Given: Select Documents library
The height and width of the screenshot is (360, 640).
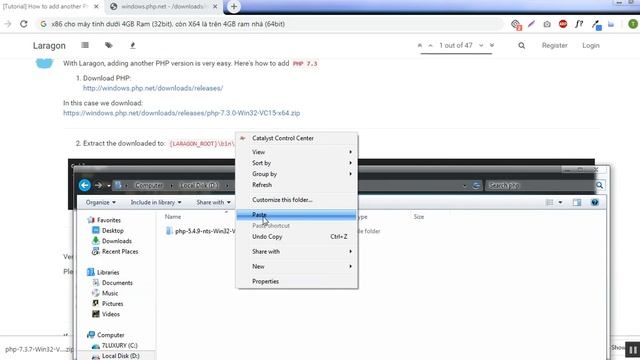Looking at the screenshot, I should (117, 283).
